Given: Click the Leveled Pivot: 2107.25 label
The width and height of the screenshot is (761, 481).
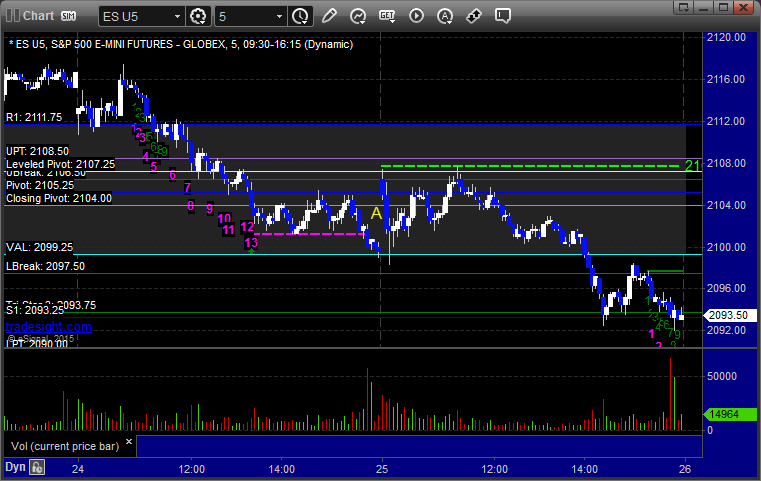Looking at the screenshot, I should tap(61, 164).
